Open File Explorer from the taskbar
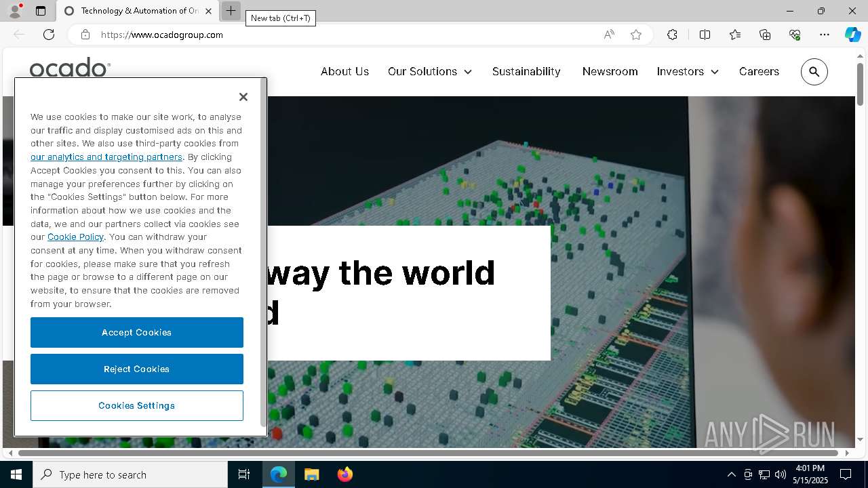868x488 pixels. pos(311,474)
